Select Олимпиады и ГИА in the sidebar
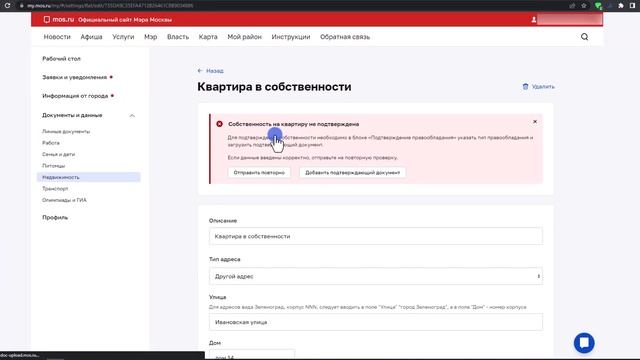Image resolution: width=640 pixels, height=360 pixels. click(x=64, y=200)
